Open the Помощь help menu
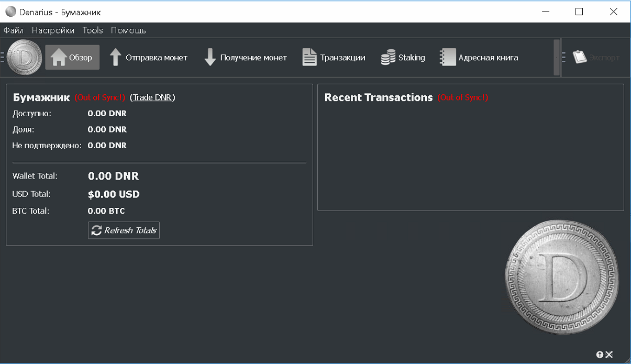Viewport: 631px width, 364px height. click(x=128, y=30)
